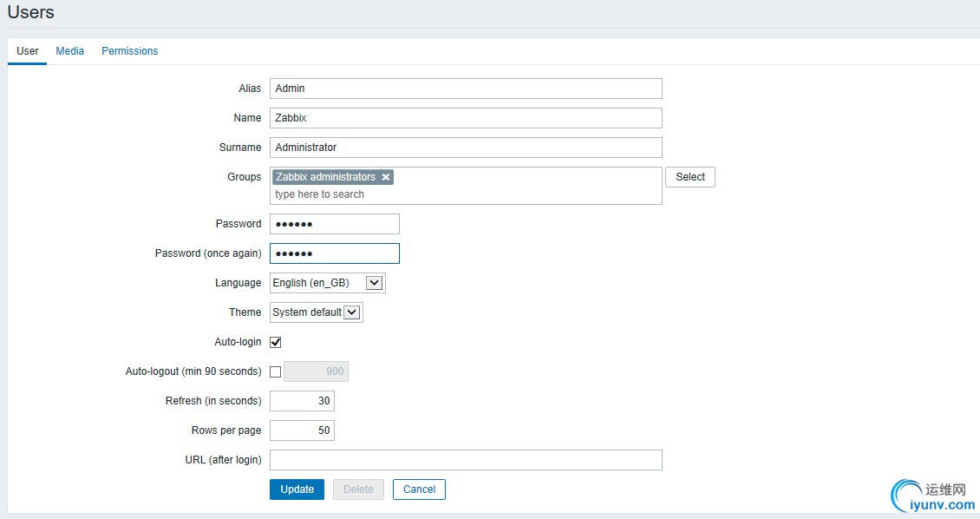Click the URL (after login) field
This screenshot has width=980, height=519.
click(466, 460)
